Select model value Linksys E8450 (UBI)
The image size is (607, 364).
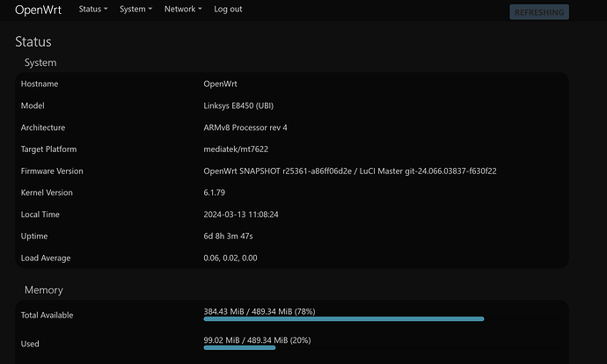(238, 106)
